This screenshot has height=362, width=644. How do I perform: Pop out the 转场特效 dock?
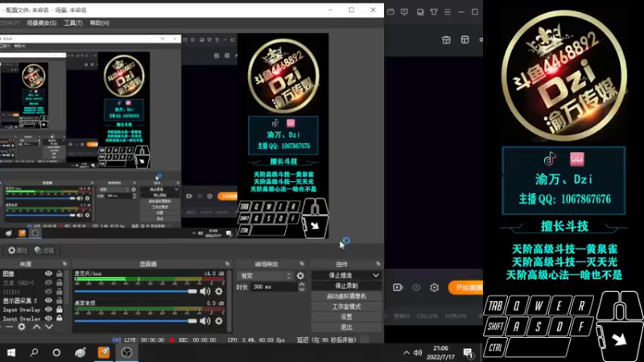point(301,264)
